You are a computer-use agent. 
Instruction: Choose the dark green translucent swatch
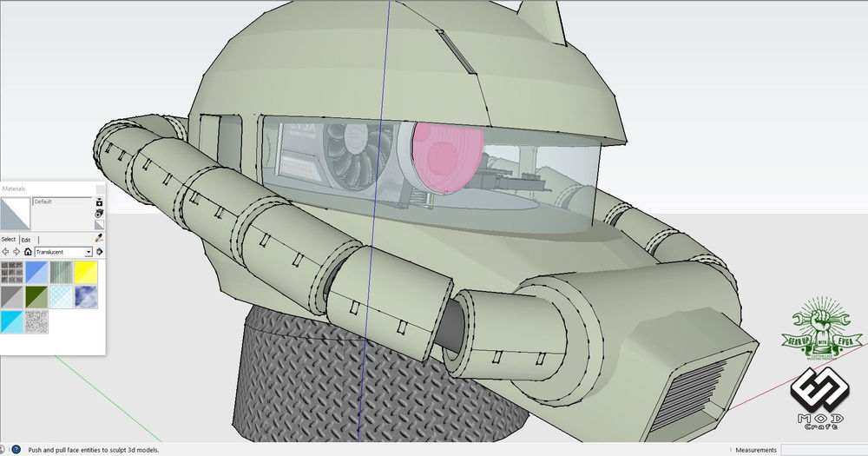pyautogui.click(x=36, y=297)
